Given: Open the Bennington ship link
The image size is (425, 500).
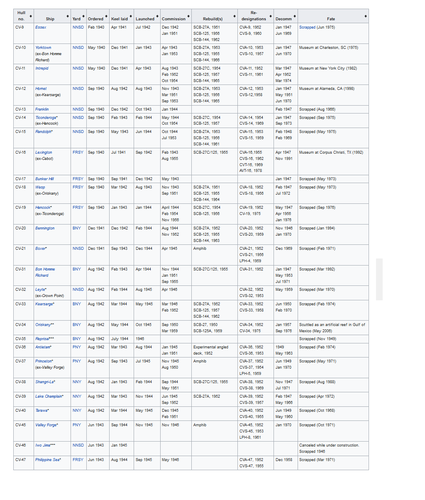Looking at the screenshot, I should 45,228.
